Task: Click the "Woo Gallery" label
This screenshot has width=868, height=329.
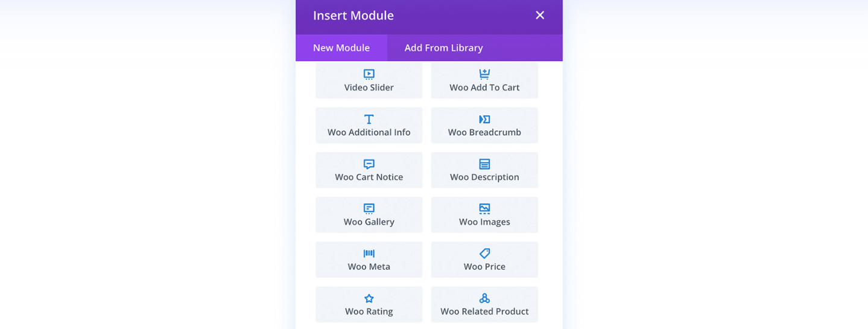Action: pos(369,222)
